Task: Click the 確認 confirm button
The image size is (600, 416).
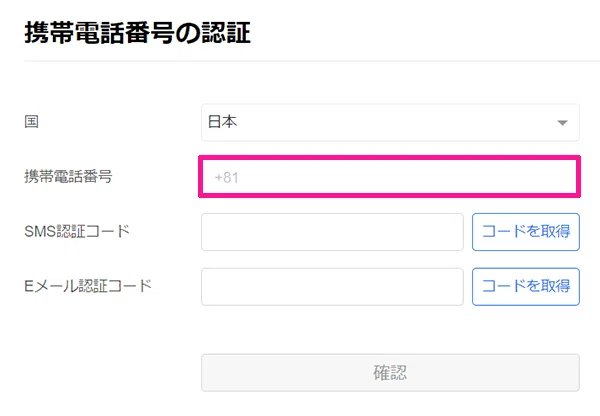Action: (390, 373)
